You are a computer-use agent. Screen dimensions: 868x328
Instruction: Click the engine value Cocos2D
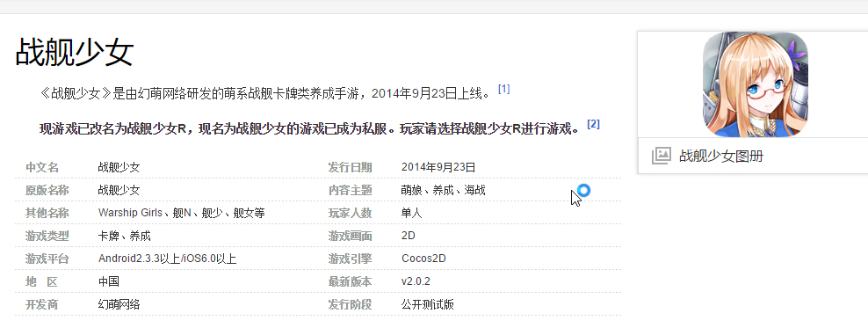click(x=423, y=259)
